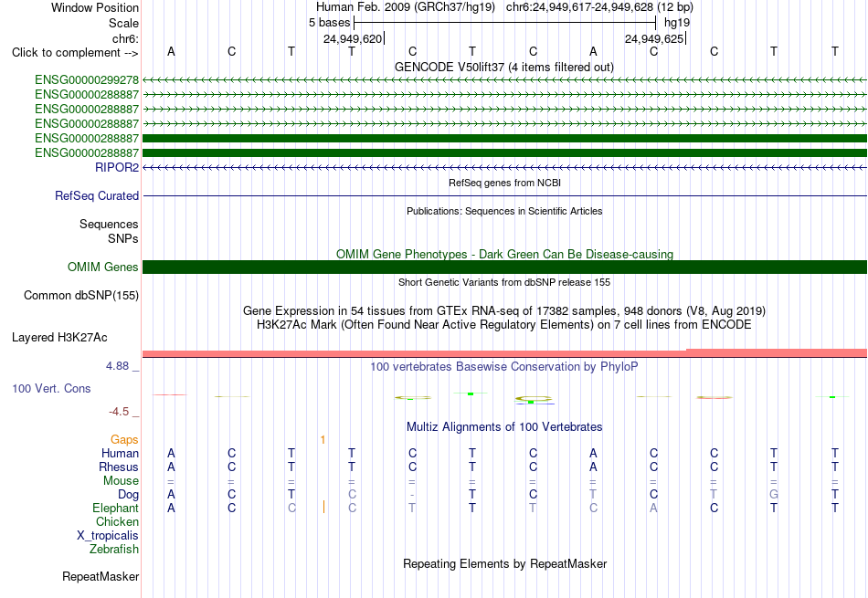868x598 pixels.
Task: Click the Layered H3K27Ac label
Action: pyautogui.click(x=59, y=338)
